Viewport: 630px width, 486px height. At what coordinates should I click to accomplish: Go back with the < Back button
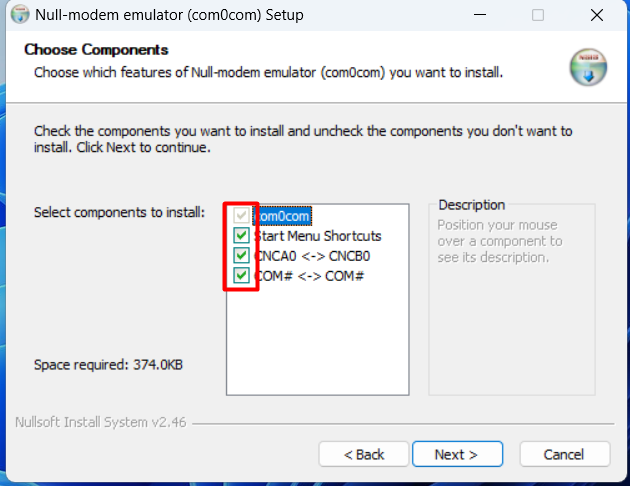pyautogui.click(x=364, y=454)
